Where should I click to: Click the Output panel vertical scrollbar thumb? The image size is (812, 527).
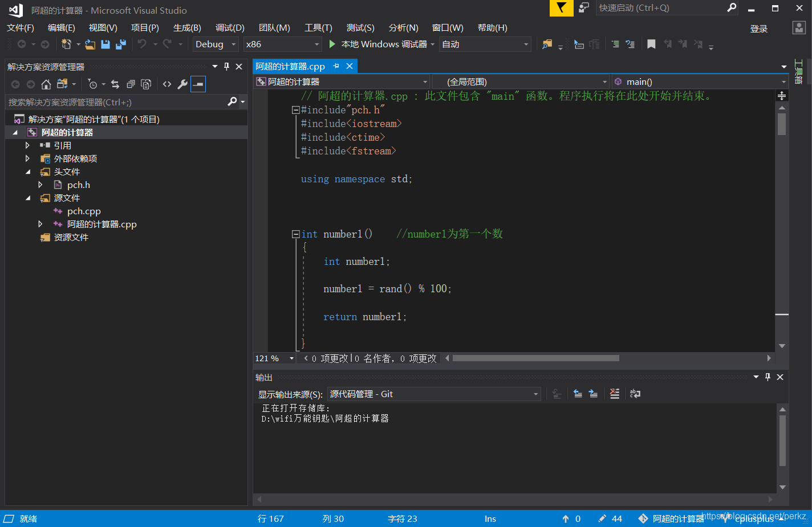[x=782, y=440]
